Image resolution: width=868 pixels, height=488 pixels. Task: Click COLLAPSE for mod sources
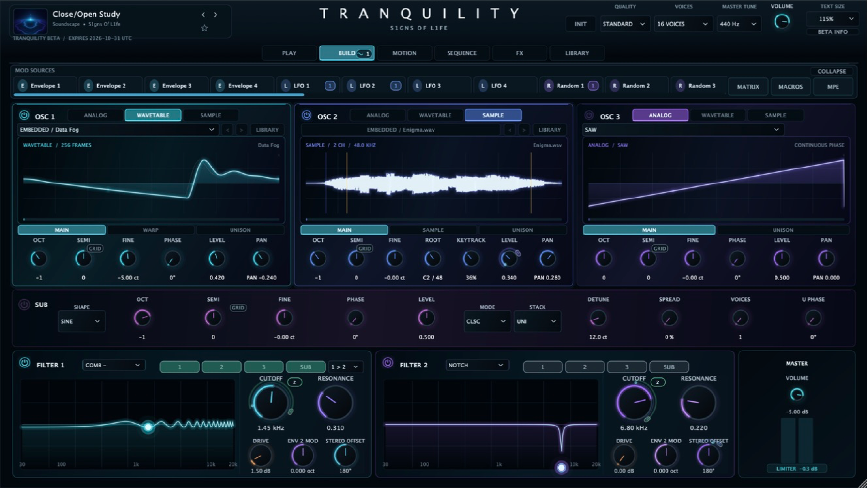(832, 71)
